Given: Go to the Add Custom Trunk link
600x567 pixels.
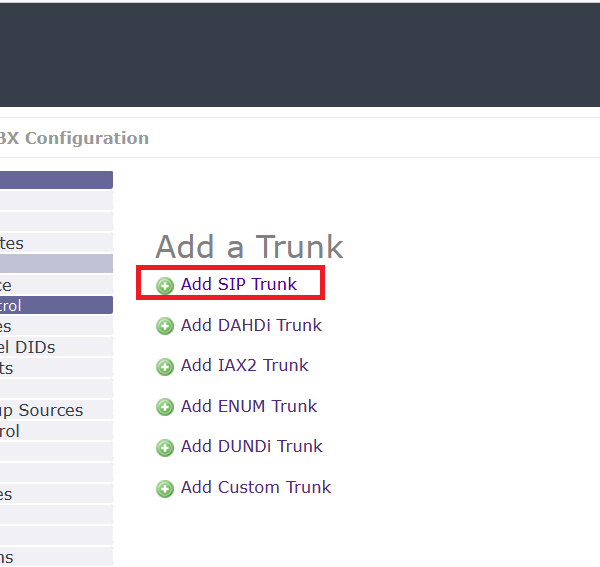Looking at the screenshot, I should point(255,488).
